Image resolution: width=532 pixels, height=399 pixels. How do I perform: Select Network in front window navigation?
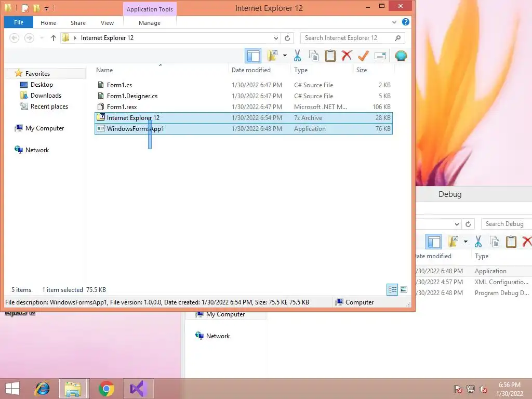[x=37, y=150]
